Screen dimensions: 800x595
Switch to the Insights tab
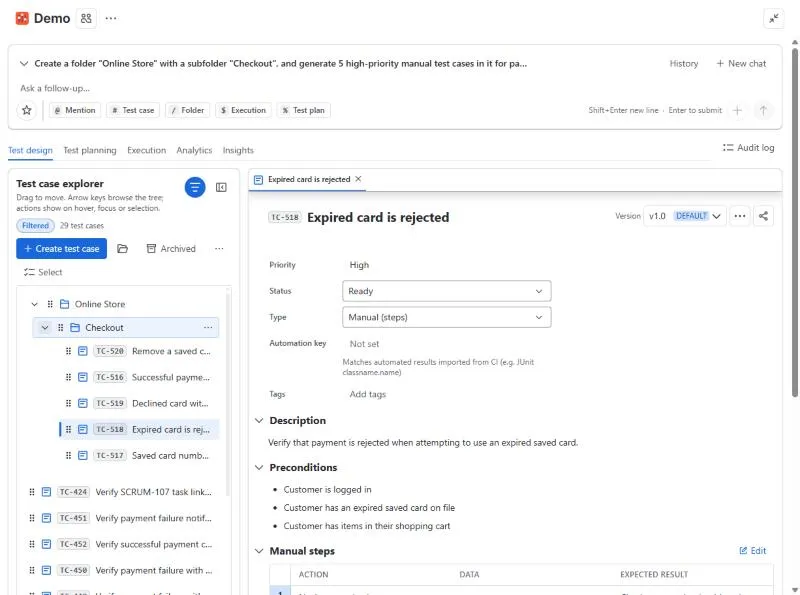point(238,150)
